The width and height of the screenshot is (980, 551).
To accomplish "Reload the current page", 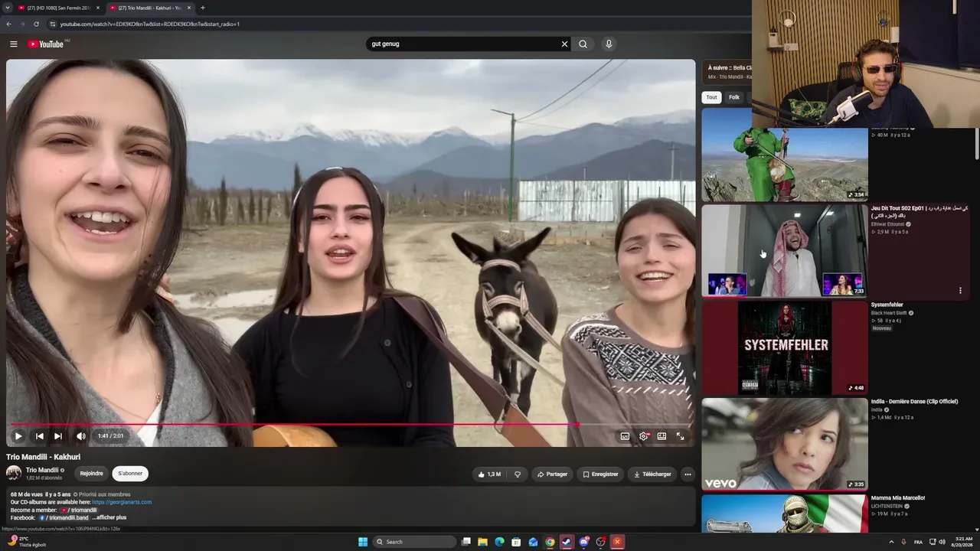I will tap(36, 24).
